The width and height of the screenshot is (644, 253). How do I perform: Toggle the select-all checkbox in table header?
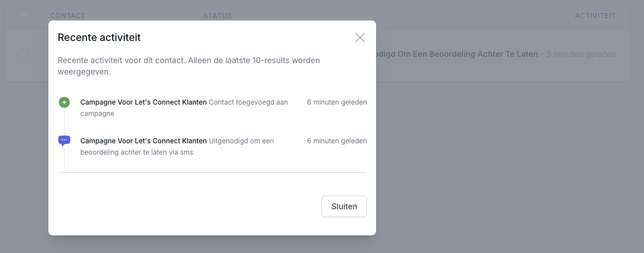[24, 15]
